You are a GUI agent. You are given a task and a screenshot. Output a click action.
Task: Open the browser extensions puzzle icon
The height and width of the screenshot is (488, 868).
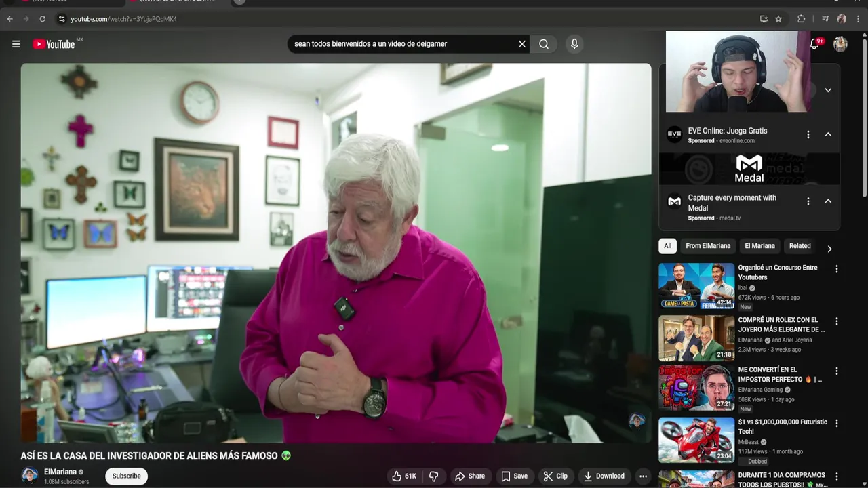(x=801, y=19)
